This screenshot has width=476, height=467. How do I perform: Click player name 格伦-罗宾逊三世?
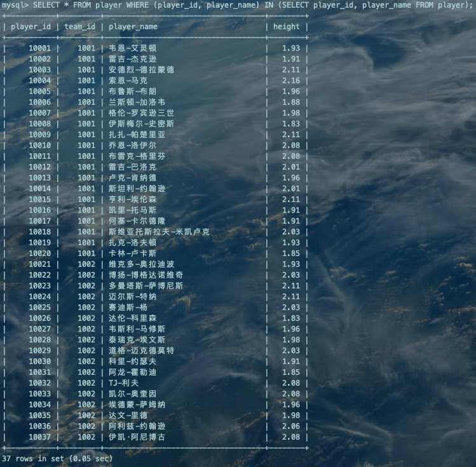tap(142, 113)
